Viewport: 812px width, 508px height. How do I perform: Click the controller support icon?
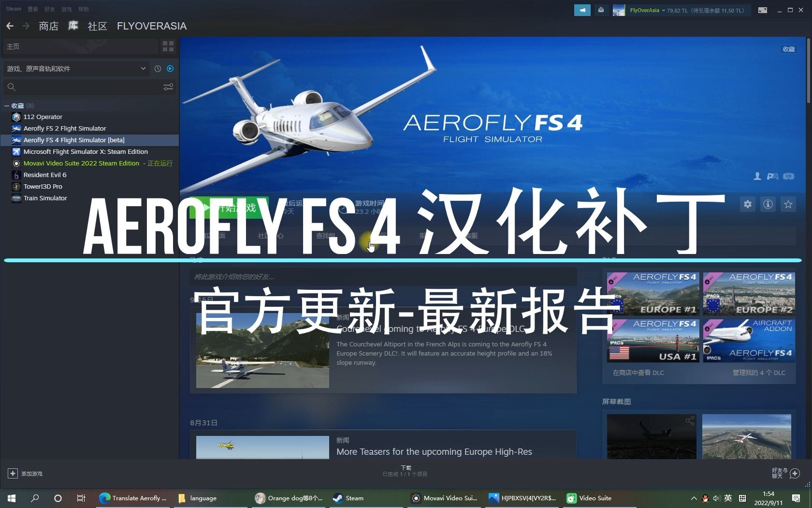click(772, 177)
